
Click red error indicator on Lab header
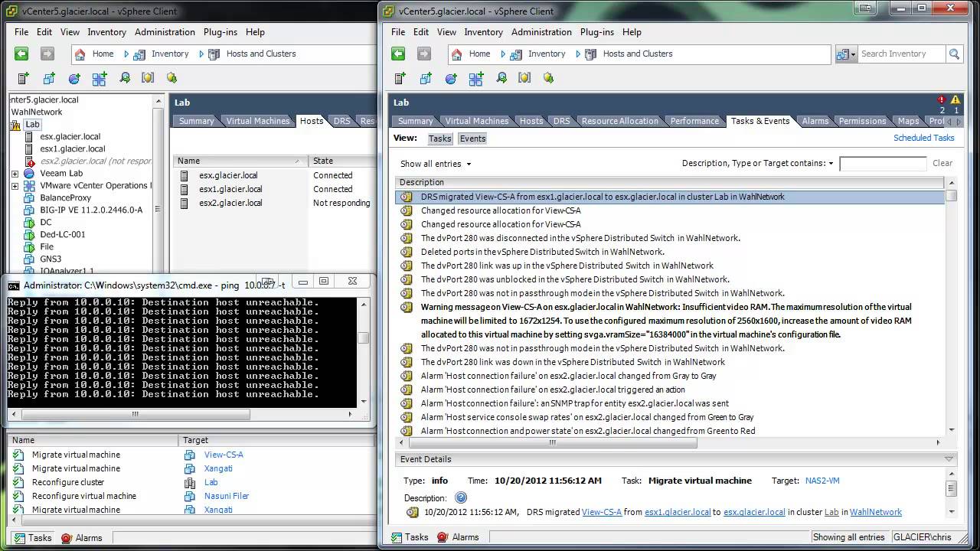pos(942,100)
